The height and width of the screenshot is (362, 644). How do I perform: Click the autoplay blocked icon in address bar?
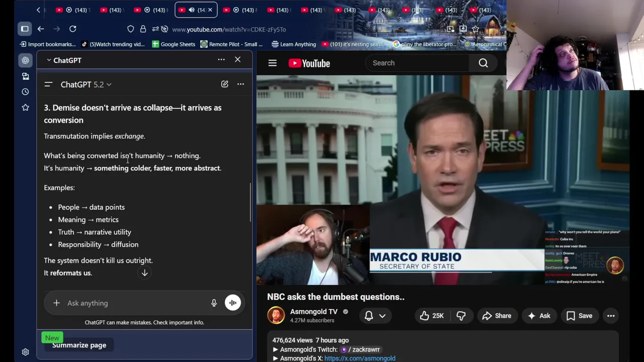tap(166, 29)
